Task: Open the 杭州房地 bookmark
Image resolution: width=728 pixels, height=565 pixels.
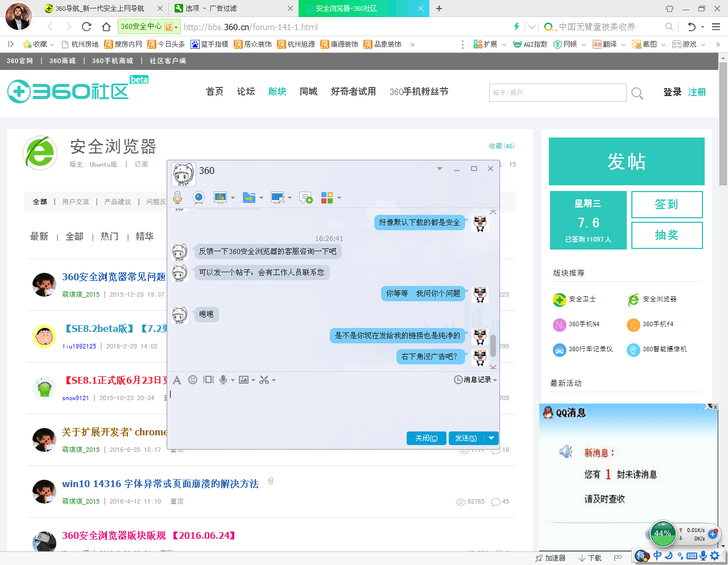Action: (80, 44)
